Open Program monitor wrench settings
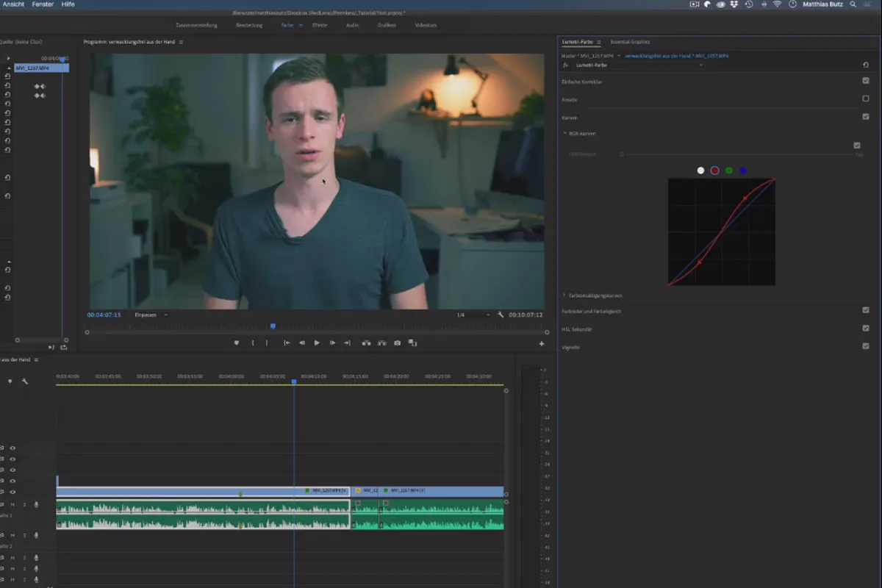Image resolution: width=882 pixels, height=588 pixels. pos(501,315)
